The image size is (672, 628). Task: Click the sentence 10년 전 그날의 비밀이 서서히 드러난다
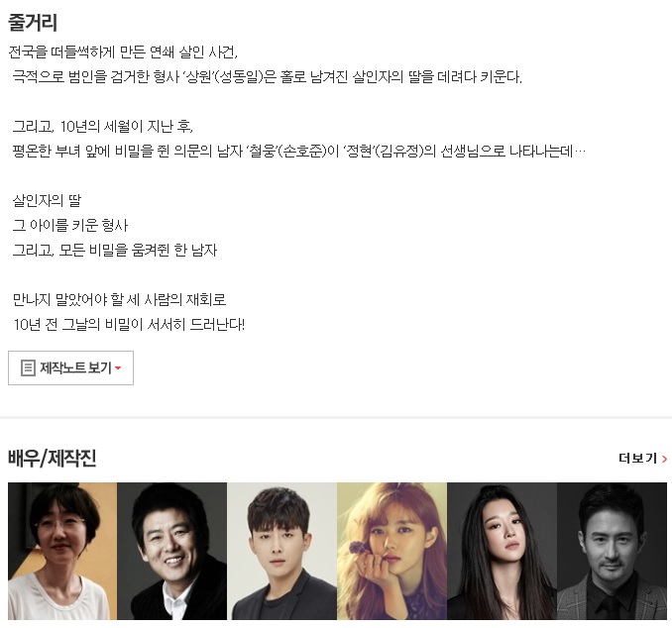tap(129, 324)
